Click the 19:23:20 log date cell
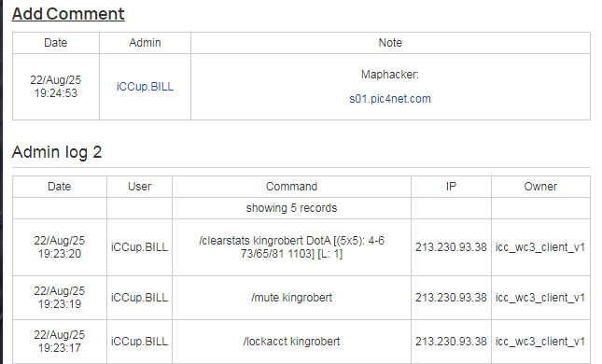Image resolution: width=602 pixels, height=364 pixels. [x=60, y=247]
